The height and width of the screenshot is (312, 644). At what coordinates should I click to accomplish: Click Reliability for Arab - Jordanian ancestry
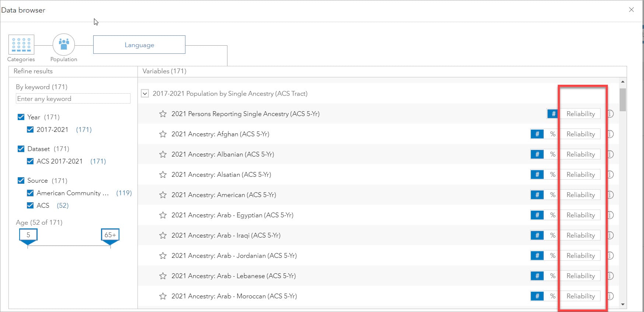pos(580,256)
